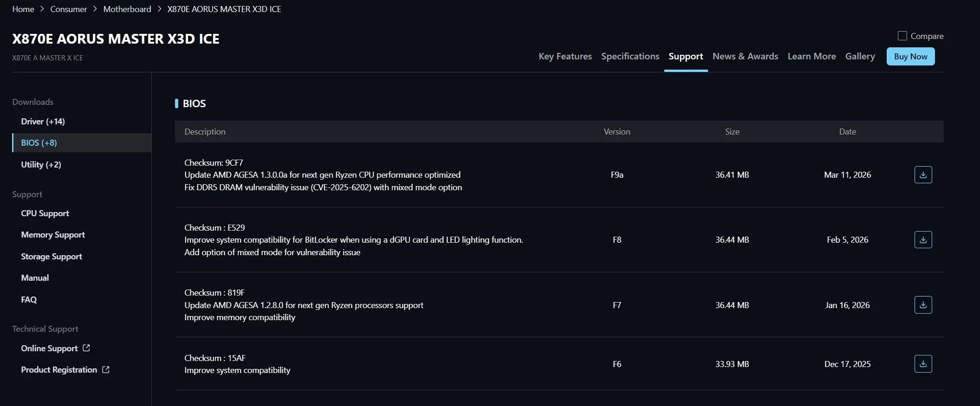Open the Manual section

tap(35, 278)
